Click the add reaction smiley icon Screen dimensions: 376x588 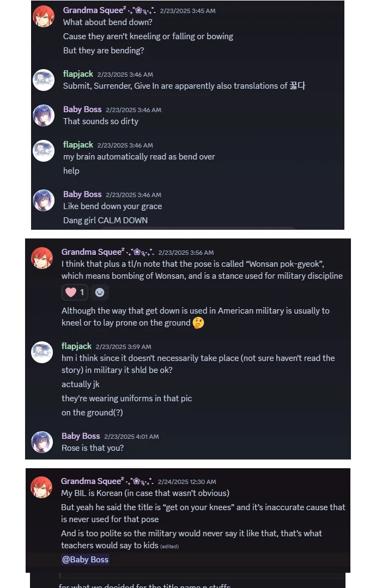click(x=100, y=292)
